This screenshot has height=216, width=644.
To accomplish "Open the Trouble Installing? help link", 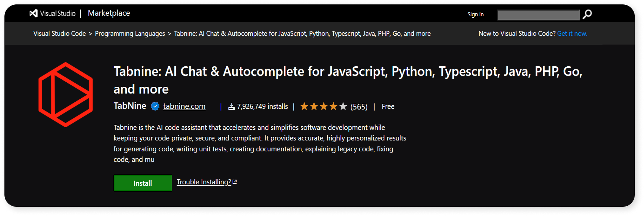I will point(204,182).
